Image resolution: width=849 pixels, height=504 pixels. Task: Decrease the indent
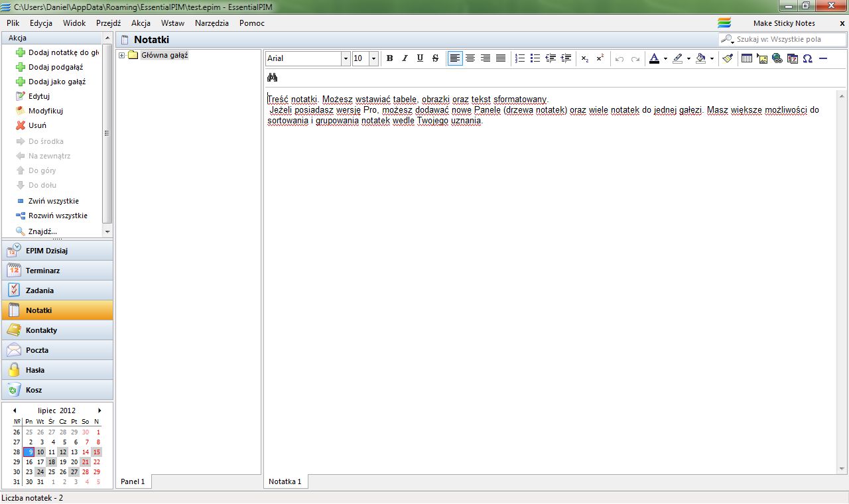tap(551, 58)
